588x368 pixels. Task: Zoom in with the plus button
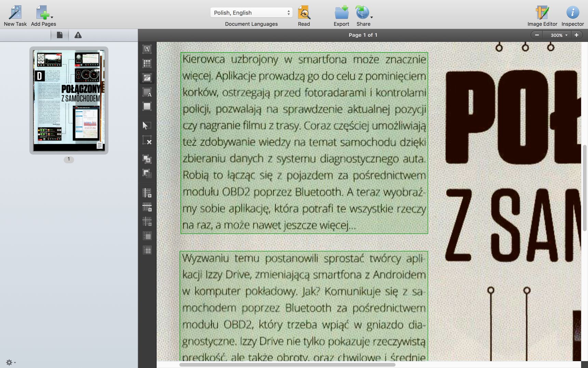pyautogui.click(x=576, y=35)
